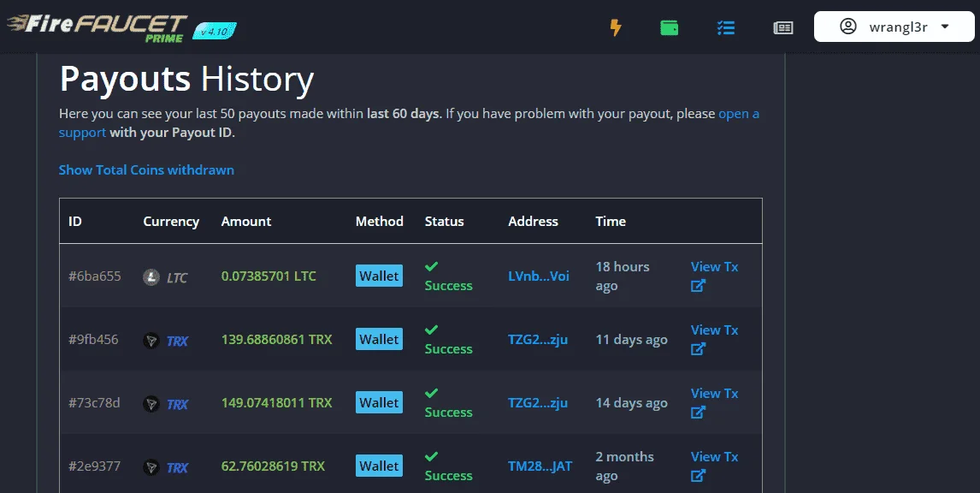
Task: Click the '18 hours ago' time cell
Action: coord(623,276)
